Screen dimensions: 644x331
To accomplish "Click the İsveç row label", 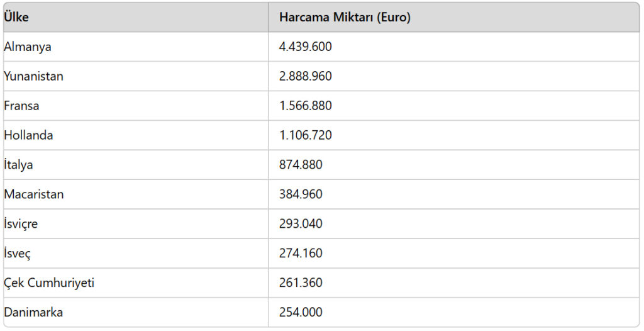I will pos(17,254).
